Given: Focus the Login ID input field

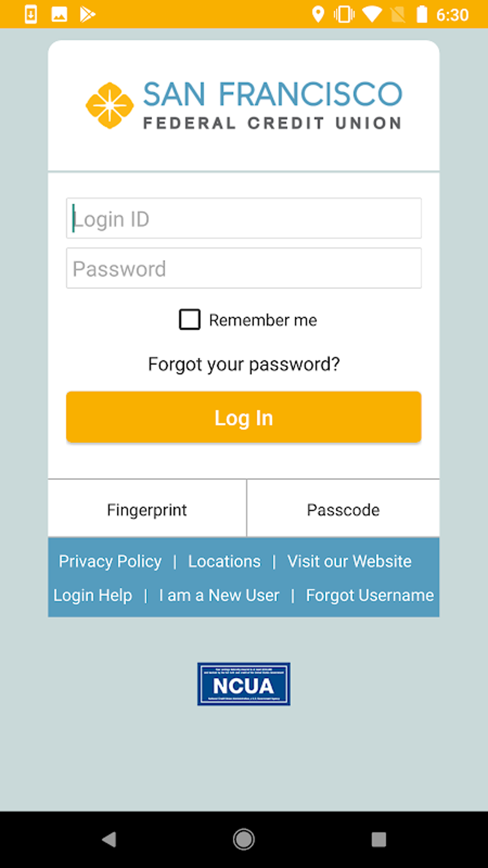Looking at the screenshot, I should click(x=244, y=218).
